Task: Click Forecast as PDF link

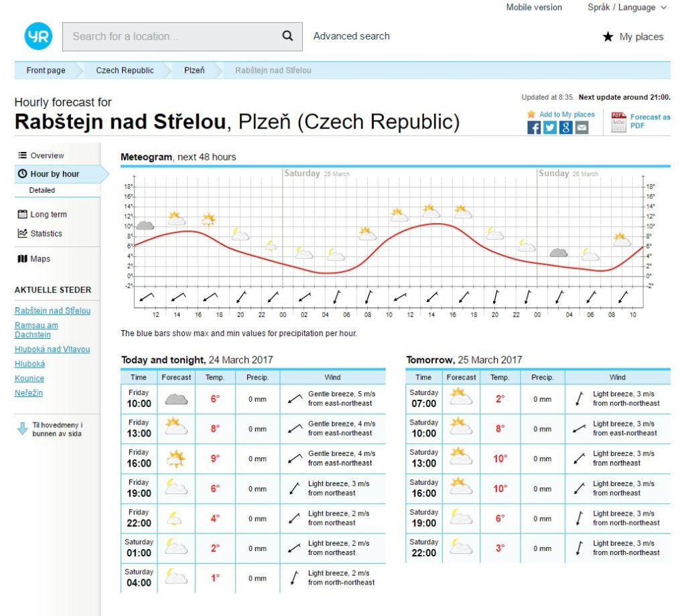Action: pyautogui.click(x=650, y=121)
